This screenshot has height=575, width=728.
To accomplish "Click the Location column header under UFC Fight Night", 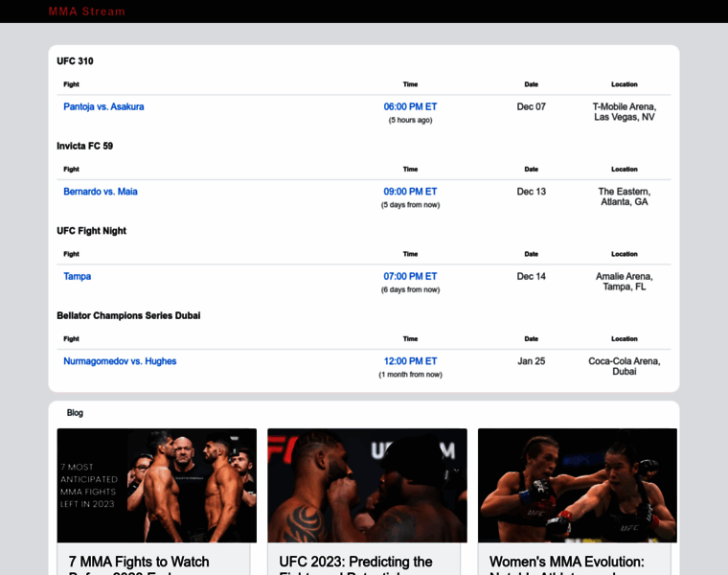I will [x=625, y=254].
